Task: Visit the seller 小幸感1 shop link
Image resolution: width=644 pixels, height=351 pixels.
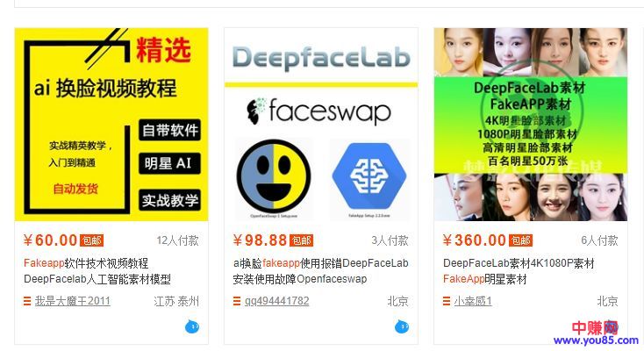Action: [473, 301]
